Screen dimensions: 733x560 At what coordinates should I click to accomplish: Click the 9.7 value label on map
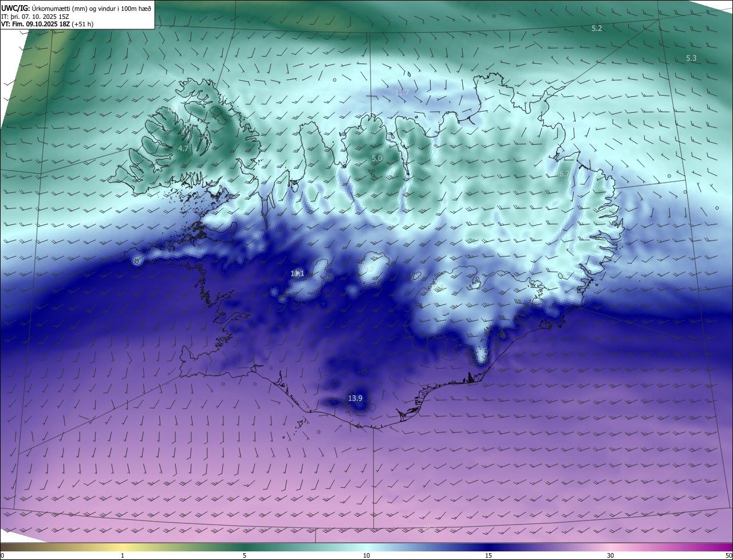click(x=369, y=269)
